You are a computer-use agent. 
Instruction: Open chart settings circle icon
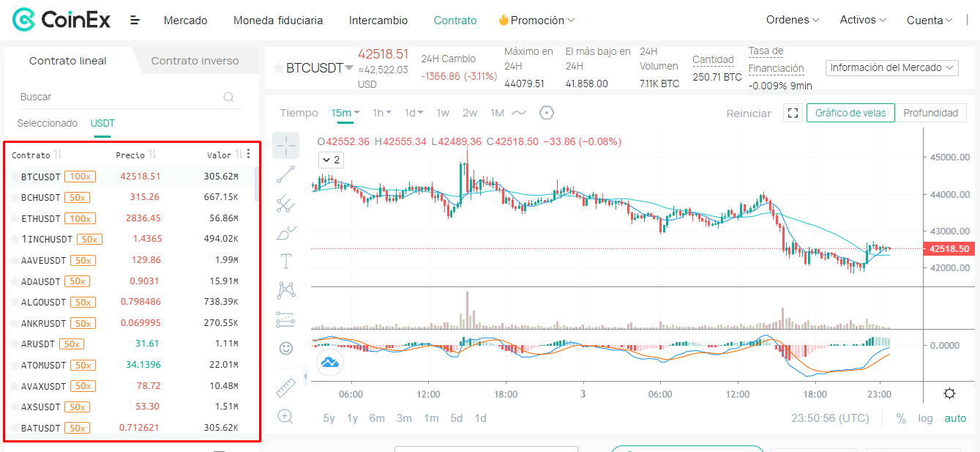click(547, 113)
